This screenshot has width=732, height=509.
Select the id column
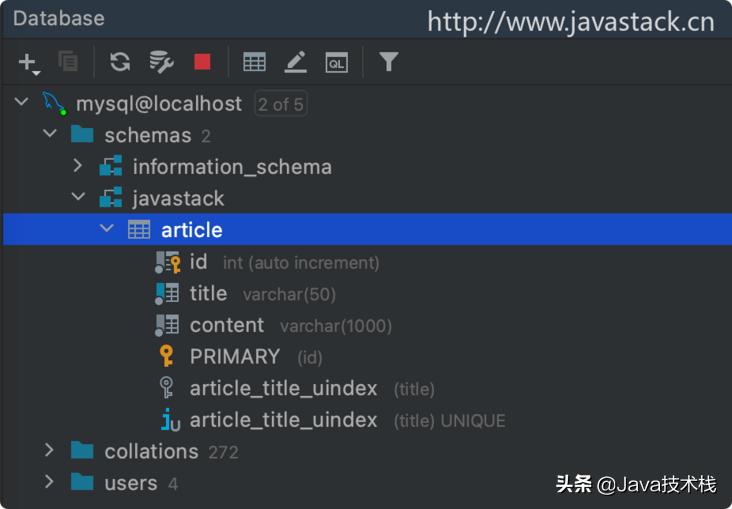(x=198, y=262)
